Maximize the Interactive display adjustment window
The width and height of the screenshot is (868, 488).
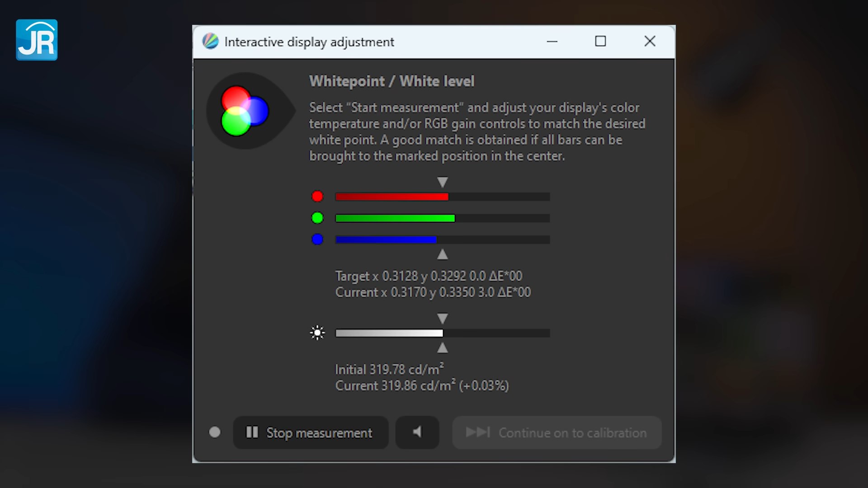click(x=600, y=42)
